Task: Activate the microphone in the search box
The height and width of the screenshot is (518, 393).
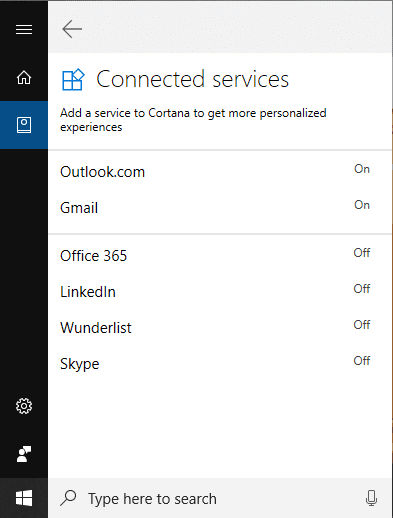Action: (371, 498)
